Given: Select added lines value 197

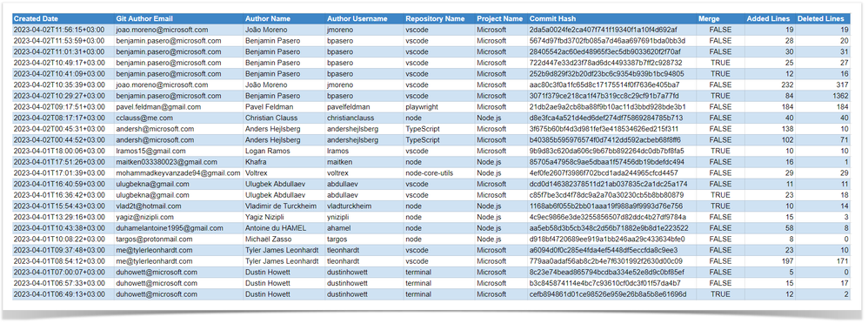Looking at the screenshot, I should point(787,261).
